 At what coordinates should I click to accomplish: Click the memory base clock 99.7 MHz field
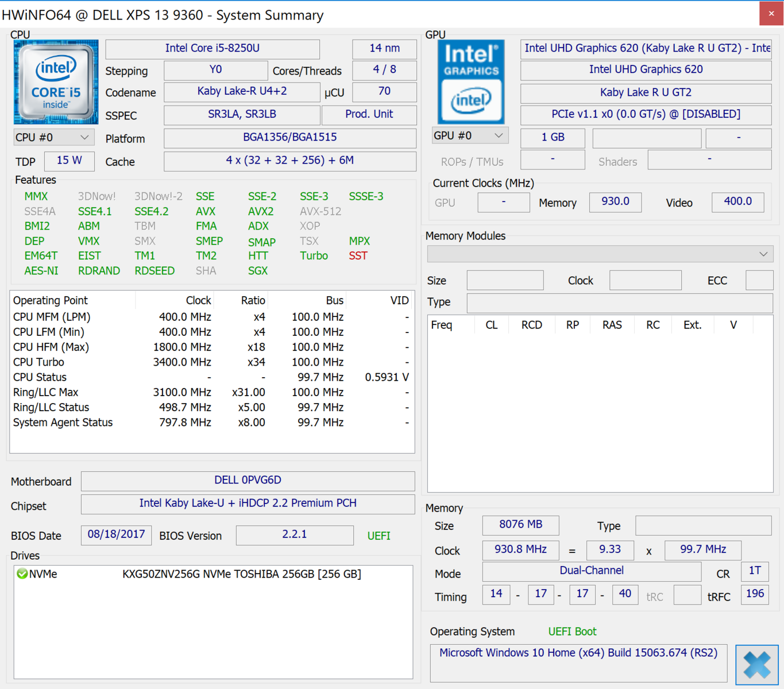[703, 550]
